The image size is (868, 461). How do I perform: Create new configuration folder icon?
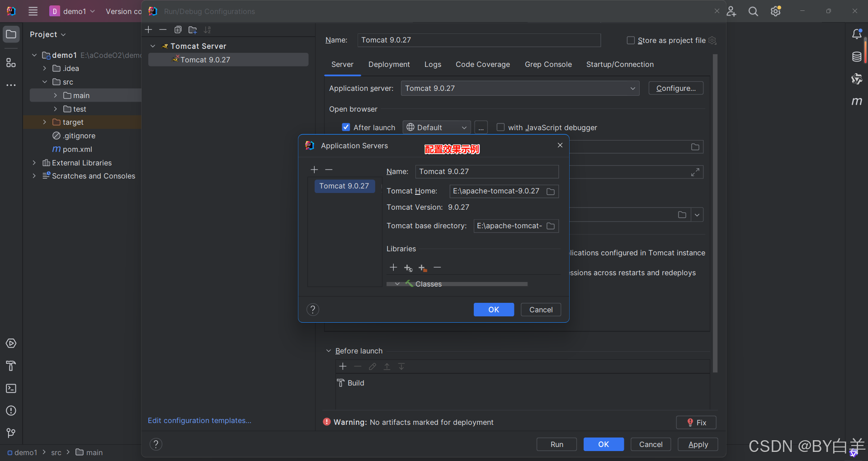click(x=193, y=30)
